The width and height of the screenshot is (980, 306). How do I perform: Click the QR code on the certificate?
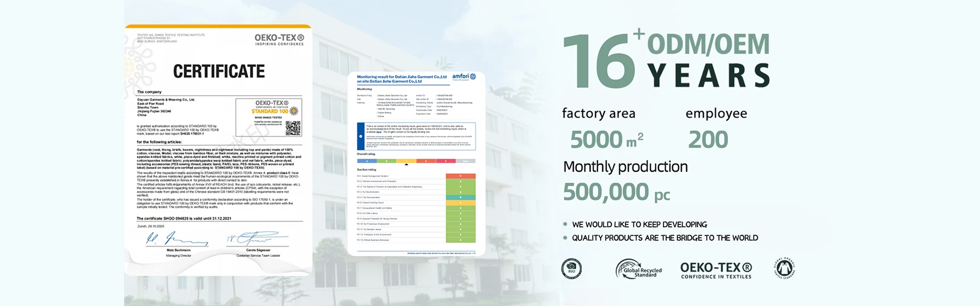(x=293, y=128)
